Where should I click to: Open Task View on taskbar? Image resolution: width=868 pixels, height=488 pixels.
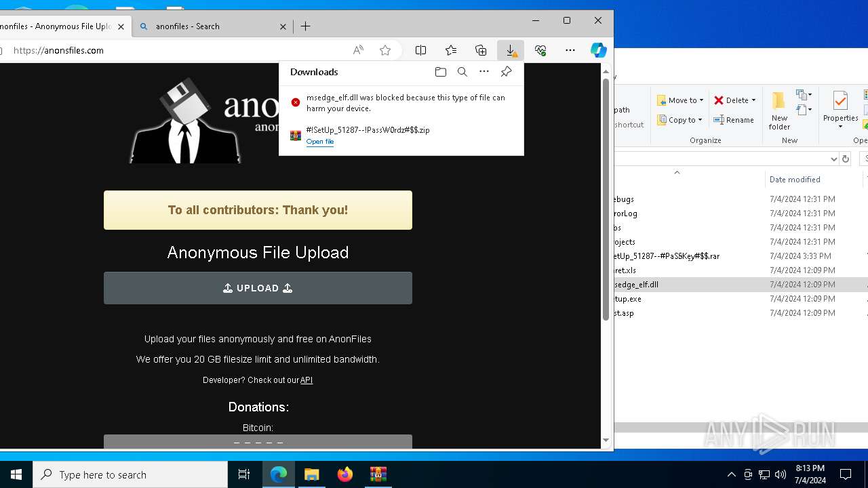coord(244,474)
